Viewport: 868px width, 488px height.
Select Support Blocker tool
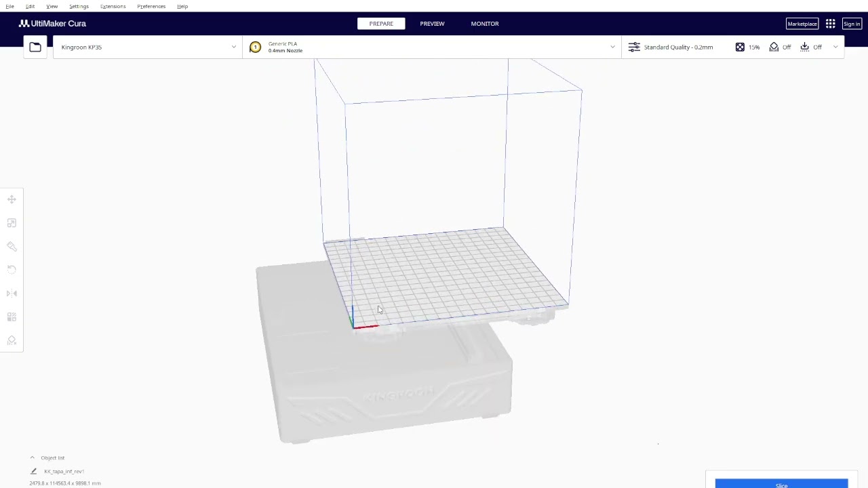[x=12, y=340]
